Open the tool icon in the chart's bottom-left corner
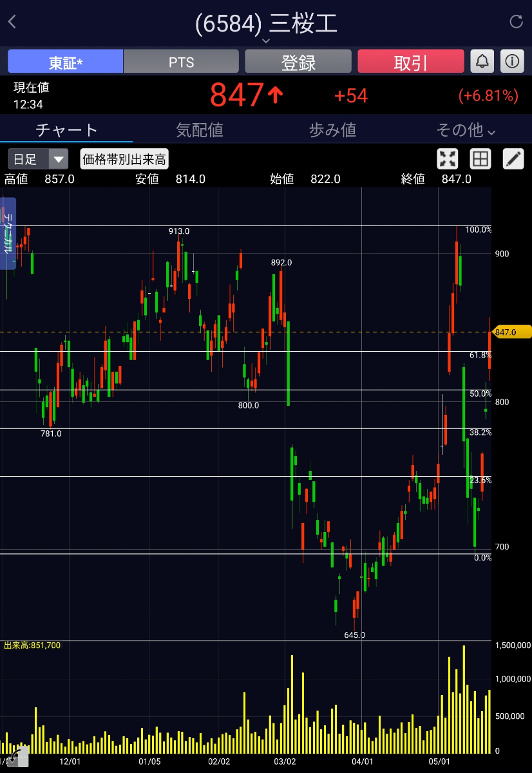The width and height of the screenshot is (532, 773). pyautogui.click(x=17, y=756)
